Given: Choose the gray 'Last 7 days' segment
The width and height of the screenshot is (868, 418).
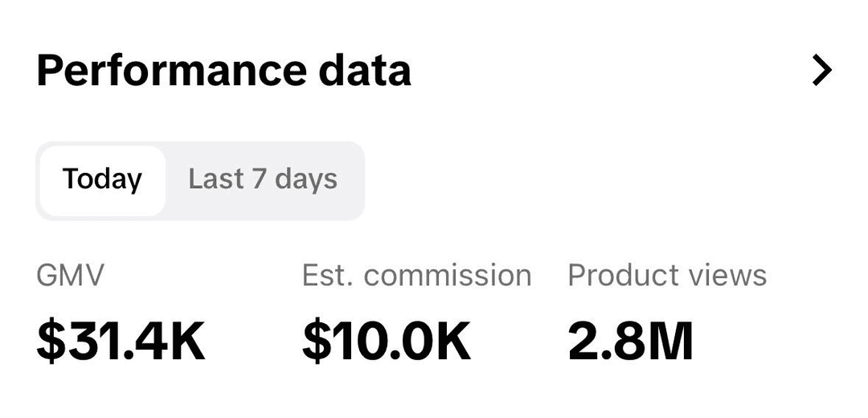Looking at the screenshot, I should click(263, 179).
